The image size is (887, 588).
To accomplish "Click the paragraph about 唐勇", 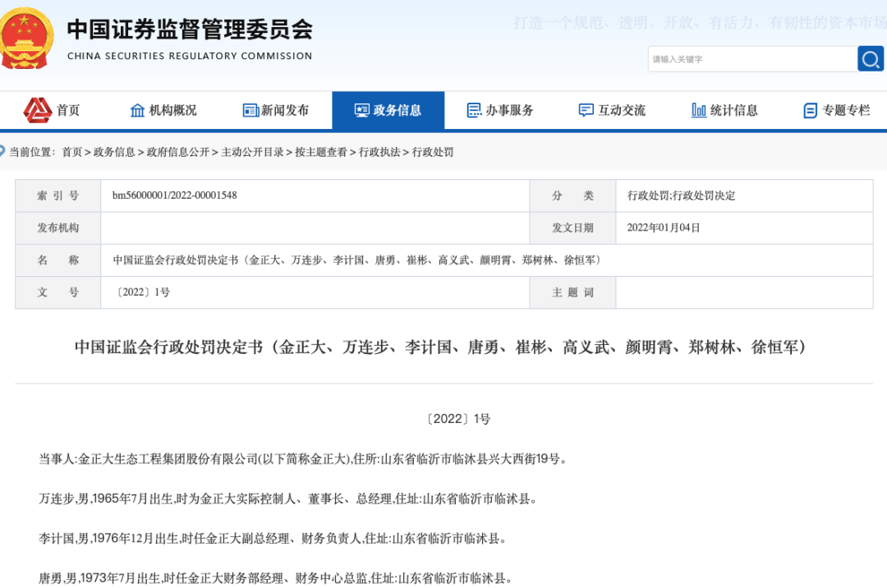I will (275, 578).
